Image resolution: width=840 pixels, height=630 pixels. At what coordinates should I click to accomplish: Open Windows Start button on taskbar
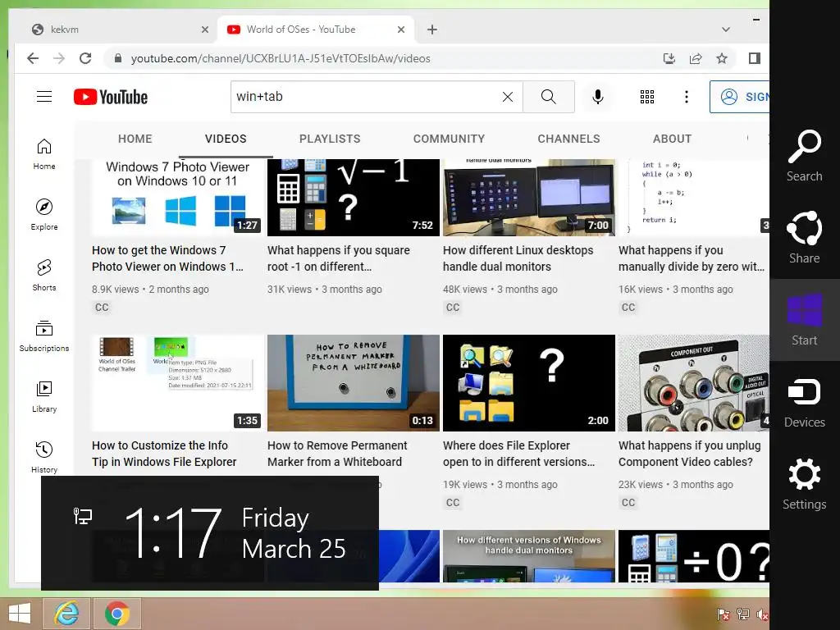[20, 614]
